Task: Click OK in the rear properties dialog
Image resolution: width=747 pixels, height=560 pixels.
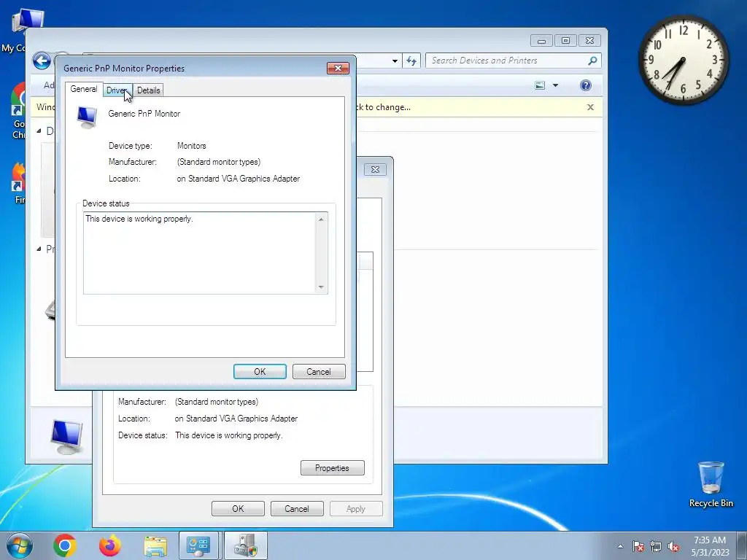Action: click(238, 508)
